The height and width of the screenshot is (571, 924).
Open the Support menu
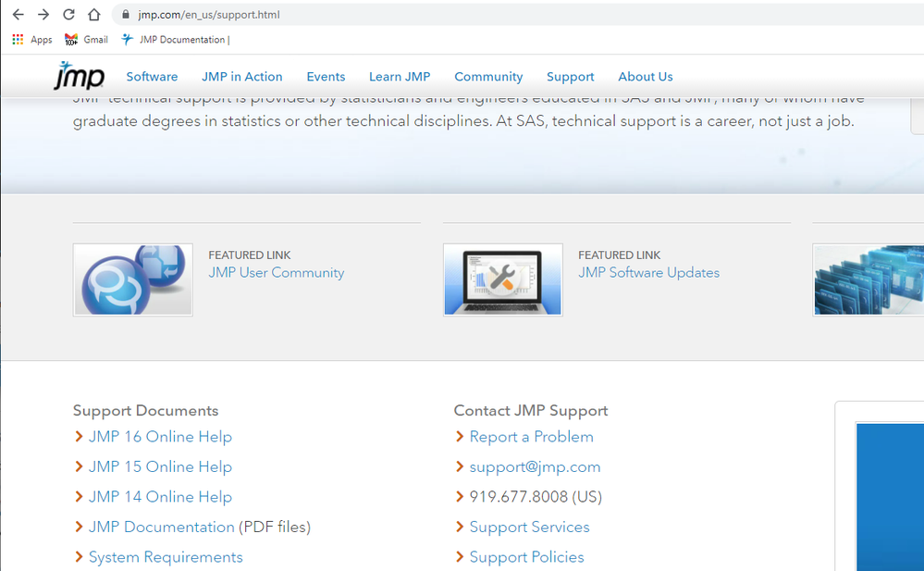coord(571,77)
